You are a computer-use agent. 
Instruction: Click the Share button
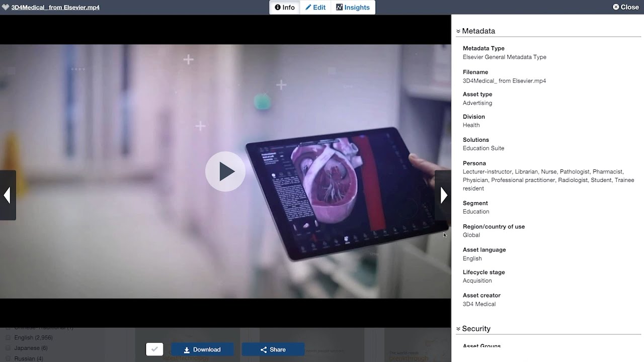click(x=273, y=349)
